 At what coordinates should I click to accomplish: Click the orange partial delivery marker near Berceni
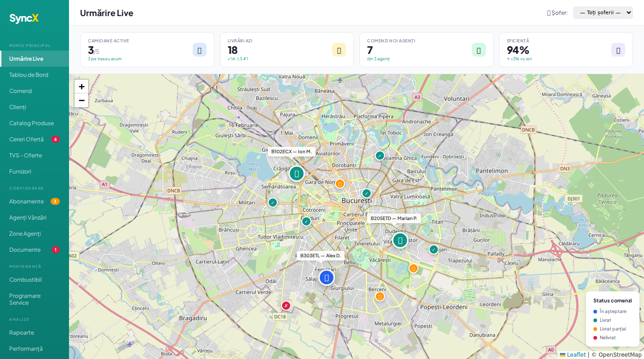click(x=379, y=296)
